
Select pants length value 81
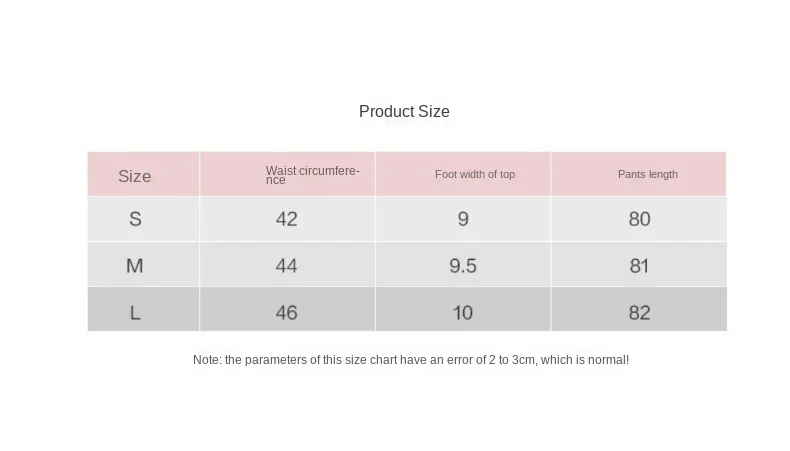click(640, 266)
